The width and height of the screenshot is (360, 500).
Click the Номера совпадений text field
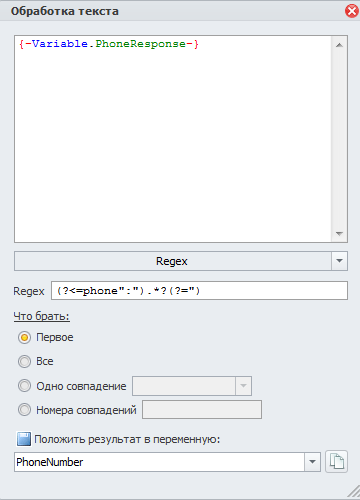pyautogui.click(x=202, y=410)
